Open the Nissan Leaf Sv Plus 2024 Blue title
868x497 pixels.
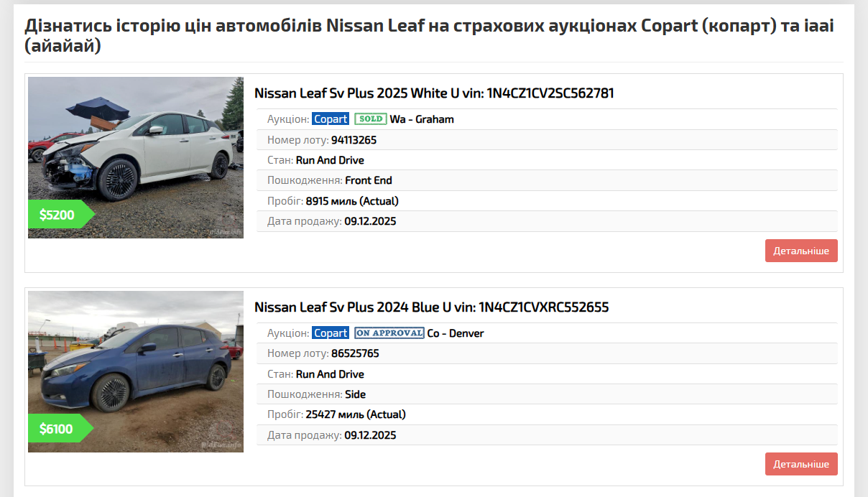pos(431,307)
